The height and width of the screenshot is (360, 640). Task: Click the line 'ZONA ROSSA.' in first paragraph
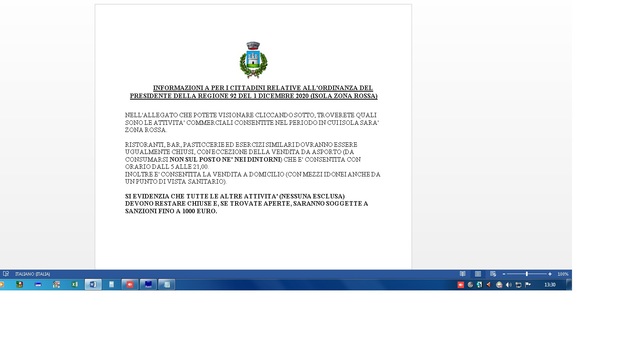click(x=146, y=130)
